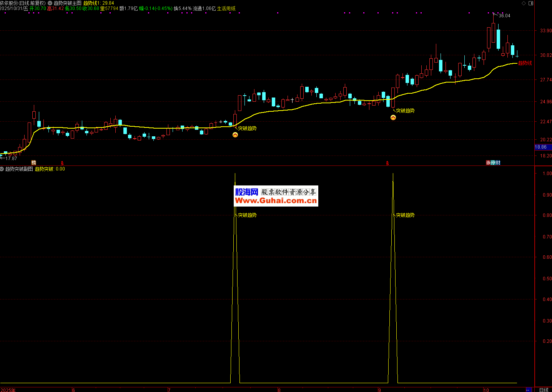The height and width of the screenshot is (392, 552).
Task: Click the leftmost red S marker icon
Action: pyautogui.click(x=62, y=163)
